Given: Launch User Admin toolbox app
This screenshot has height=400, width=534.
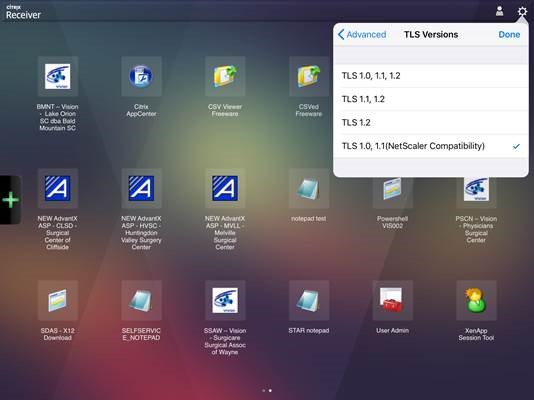Looking at the screenshot, I should (x=392, y=300).
